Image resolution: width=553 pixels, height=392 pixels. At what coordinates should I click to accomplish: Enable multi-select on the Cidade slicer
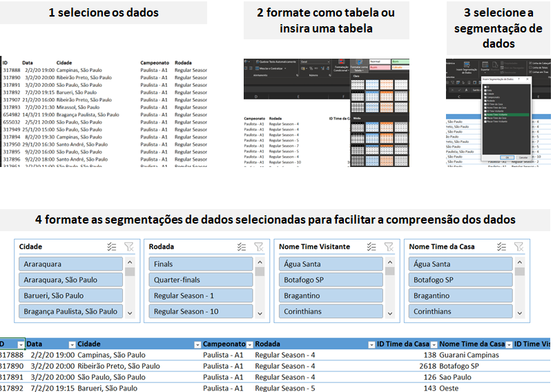pos(112,247)
